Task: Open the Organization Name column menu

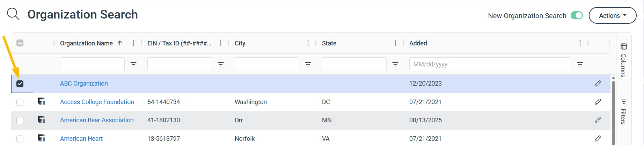Action: click(133, 43)
